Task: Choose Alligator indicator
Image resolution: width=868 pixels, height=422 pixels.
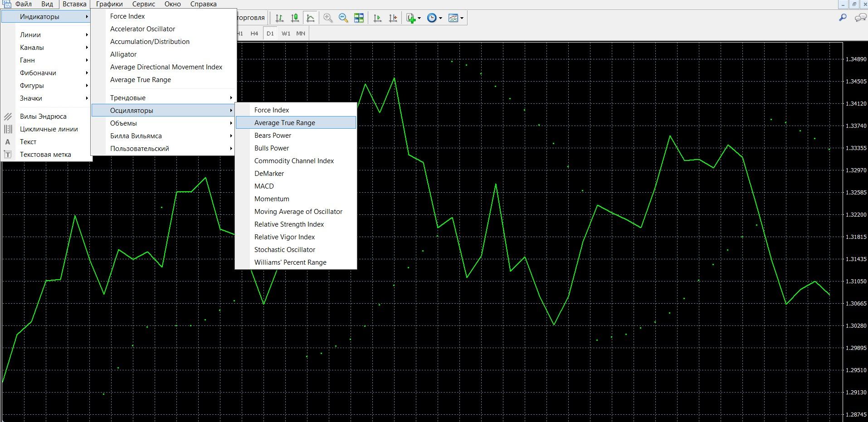Action: pyautogui.click(x=163, y=54)
